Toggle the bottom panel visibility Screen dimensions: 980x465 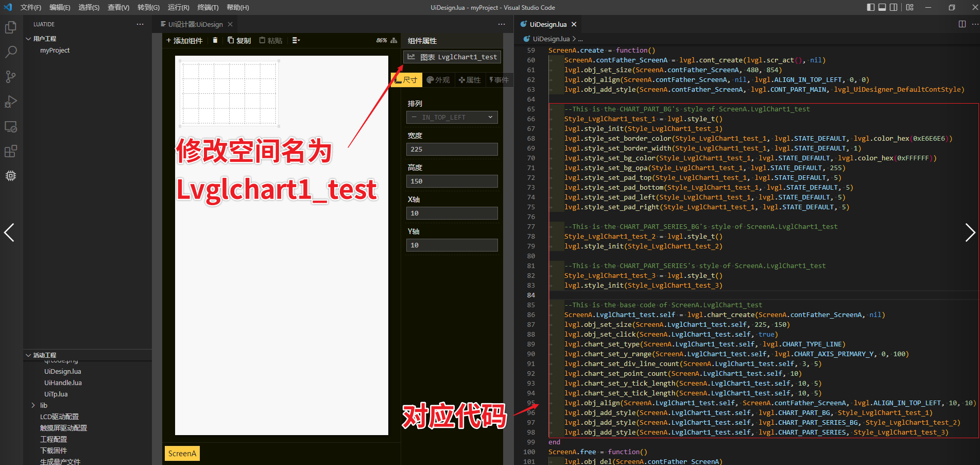pyautogui.click(x=882, y=7)
